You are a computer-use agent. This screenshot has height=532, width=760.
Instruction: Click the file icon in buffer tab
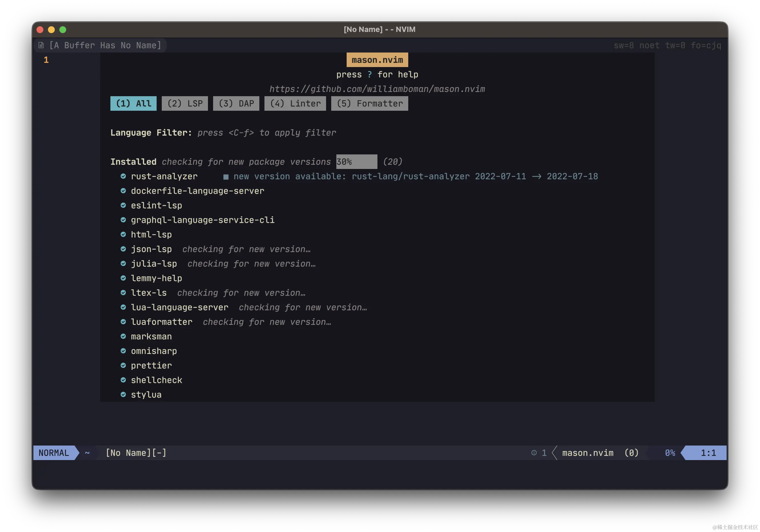[x=41, y=45]
